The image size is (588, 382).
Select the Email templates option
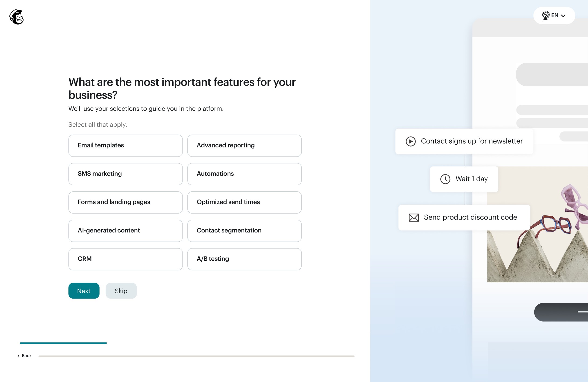126,146
